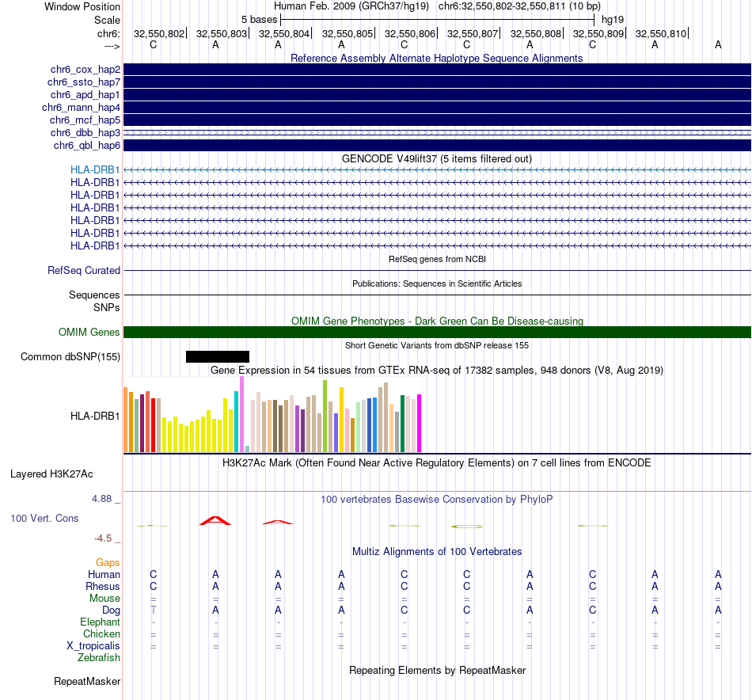Image resolution: width=752 pixels, height=700 pixels.
Task: Click the GENCODE V49lift37 track title
Action: click(436, 159)
